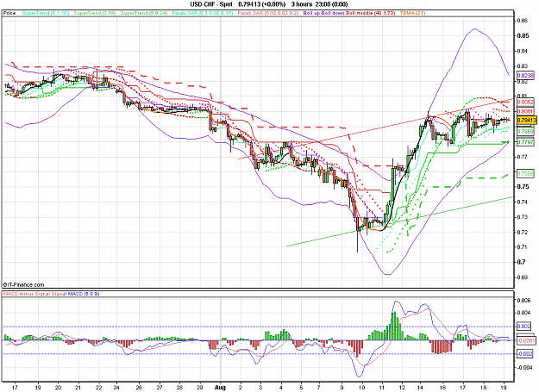Click the 'Aug' date axis label
The width and height of the screenshot is (539, 392).
220,388
